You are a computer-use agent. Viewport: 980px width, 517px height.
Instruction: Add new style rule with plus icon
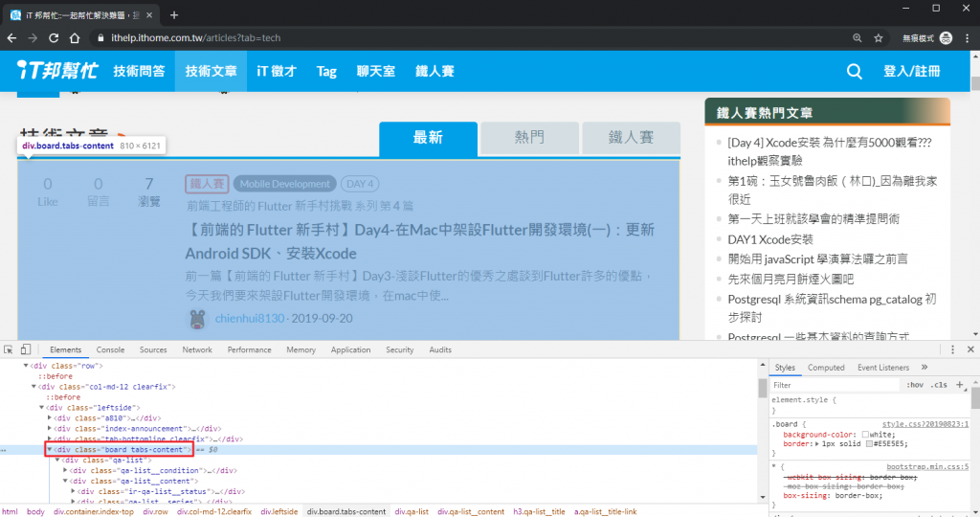point(959,385)
